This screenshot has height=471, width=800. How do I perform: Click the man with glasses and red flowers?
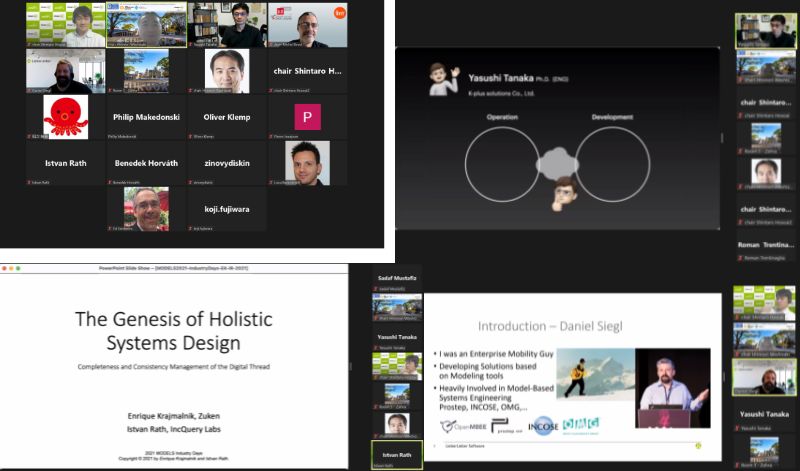[146, 209]
